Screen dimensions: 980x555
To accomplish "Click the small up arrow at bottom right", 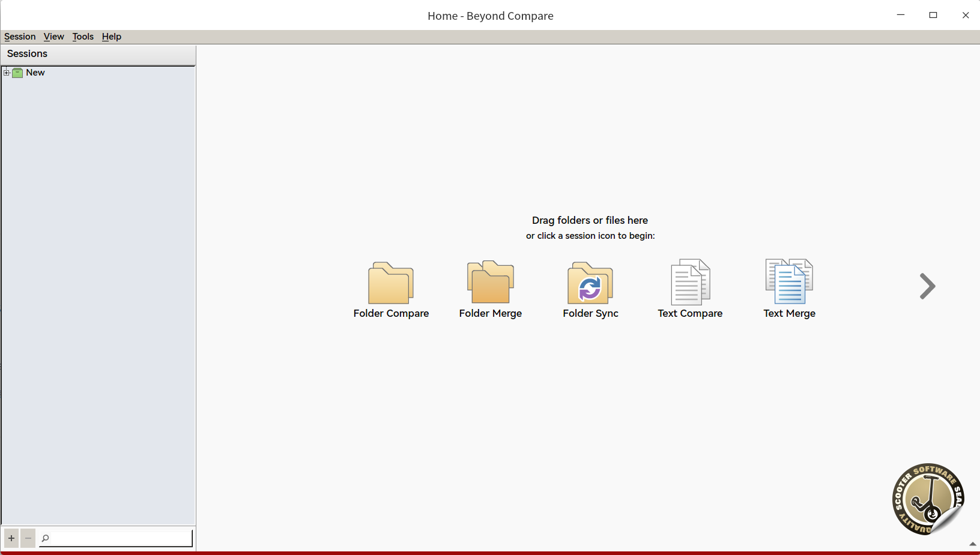I will point(973,544).
